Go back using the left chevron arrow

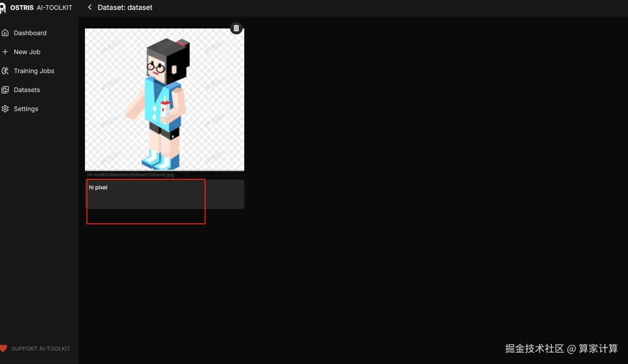tap(90, 7)
